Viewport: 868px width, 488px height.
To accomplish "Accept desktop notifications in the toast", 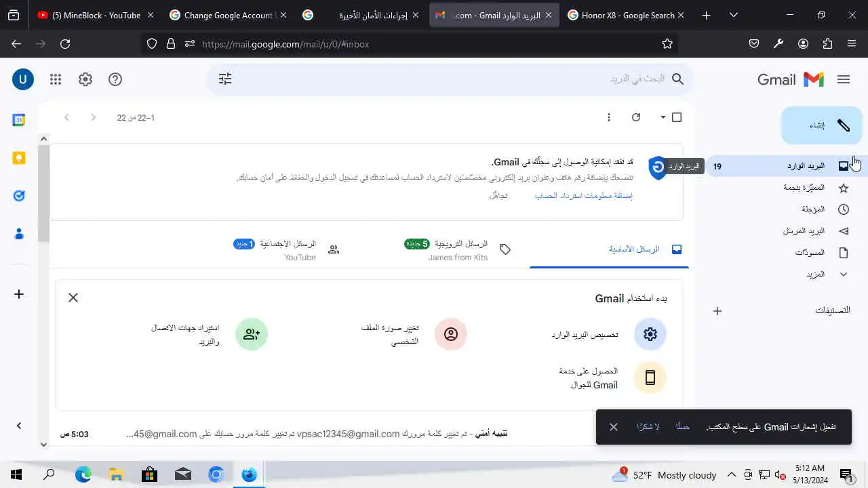I will [682, 427].
